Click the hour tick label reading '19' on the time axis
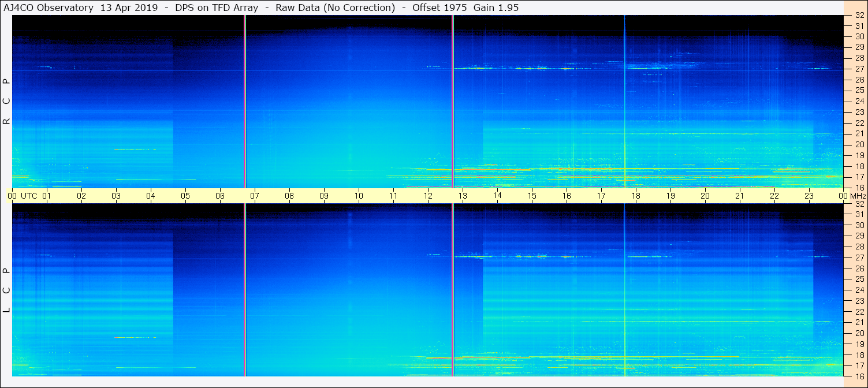 (670, 196)
